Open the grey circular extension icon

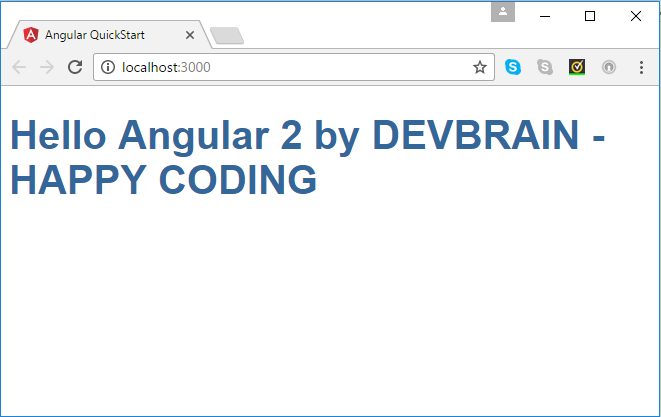[x=609, y=67]
